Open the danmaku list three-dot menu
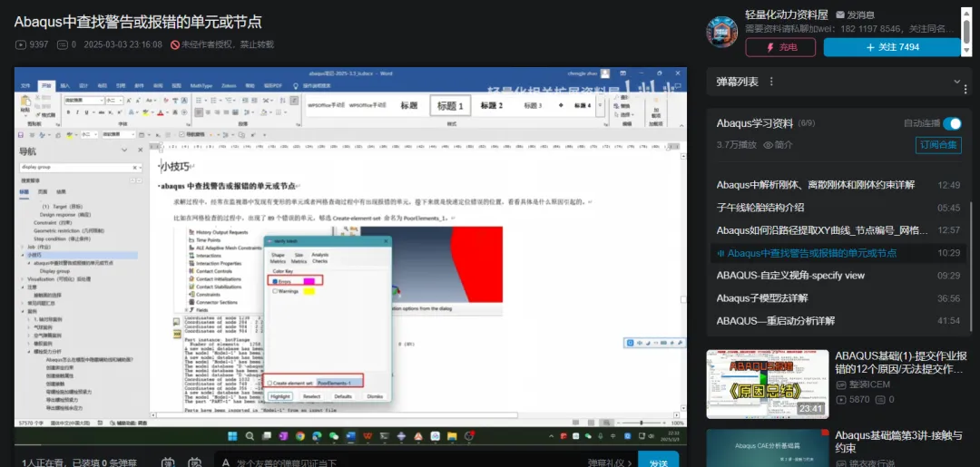Screen dimensions: 980x467 click(x=771, y=82)
